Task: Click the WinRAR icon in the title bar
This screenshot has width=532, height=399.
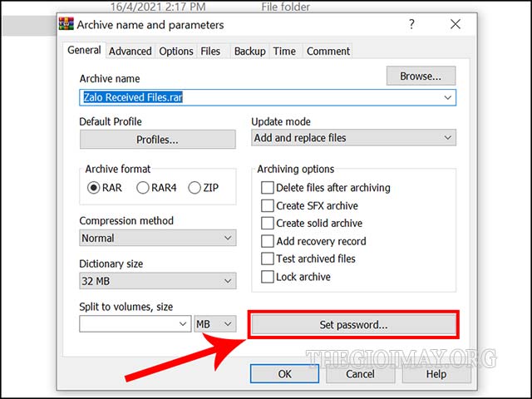Action: 66,24
